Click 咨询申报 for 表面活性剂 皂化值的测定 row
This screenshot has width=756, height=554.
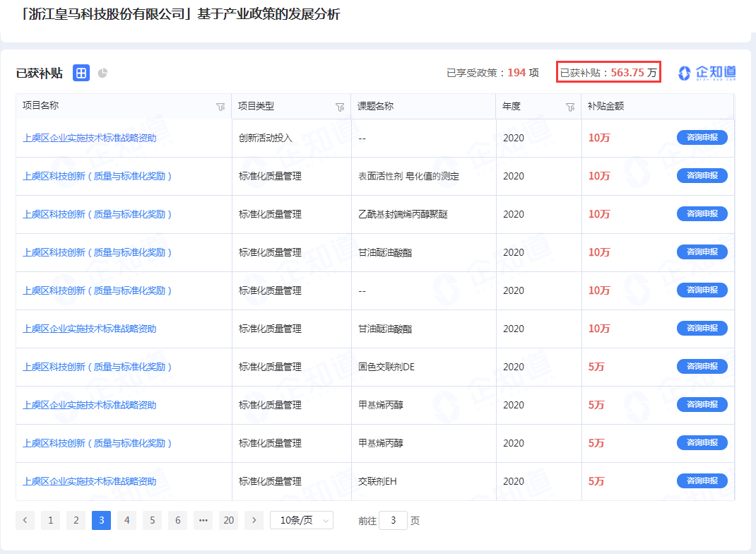(x=702, y=175)
